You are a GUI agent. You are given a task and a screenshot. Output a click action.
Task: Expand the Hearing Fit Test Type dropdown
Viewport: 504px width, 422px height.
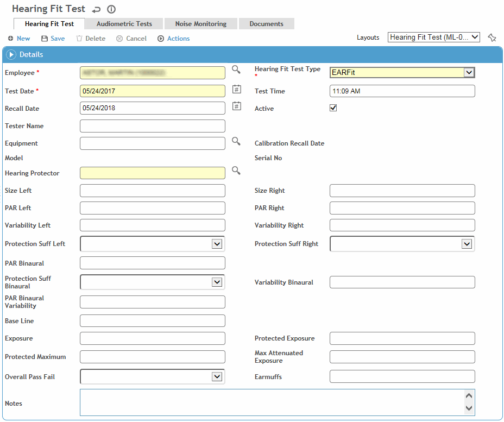pyautogui.click(x=469, y=73)
